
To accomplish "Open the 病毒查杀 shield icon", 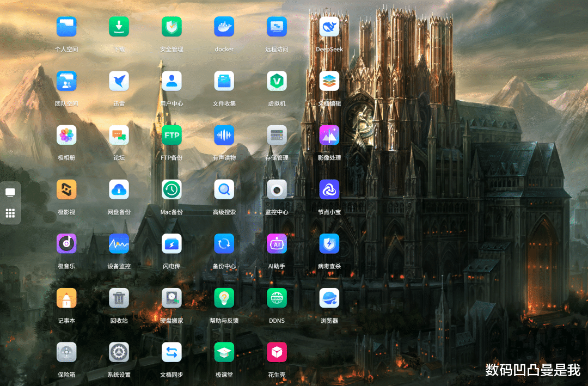I will (329, 243).
